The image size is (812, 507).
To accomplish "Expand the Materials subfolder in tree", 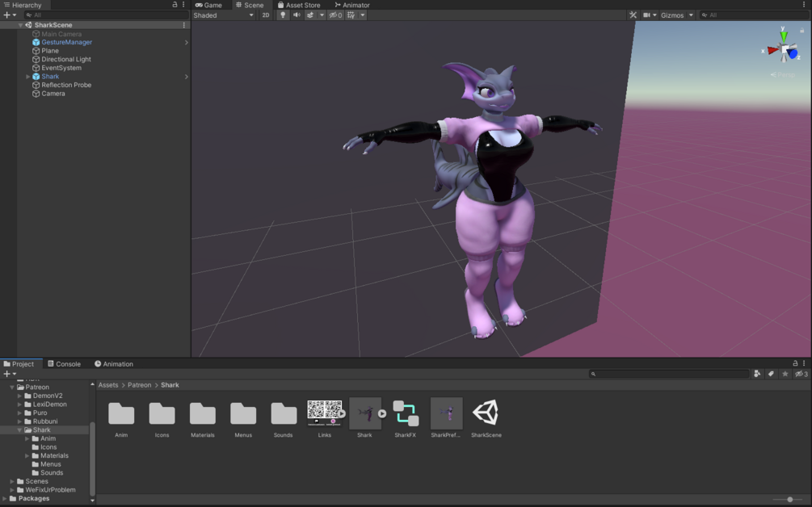I will [x=27, y=456].
